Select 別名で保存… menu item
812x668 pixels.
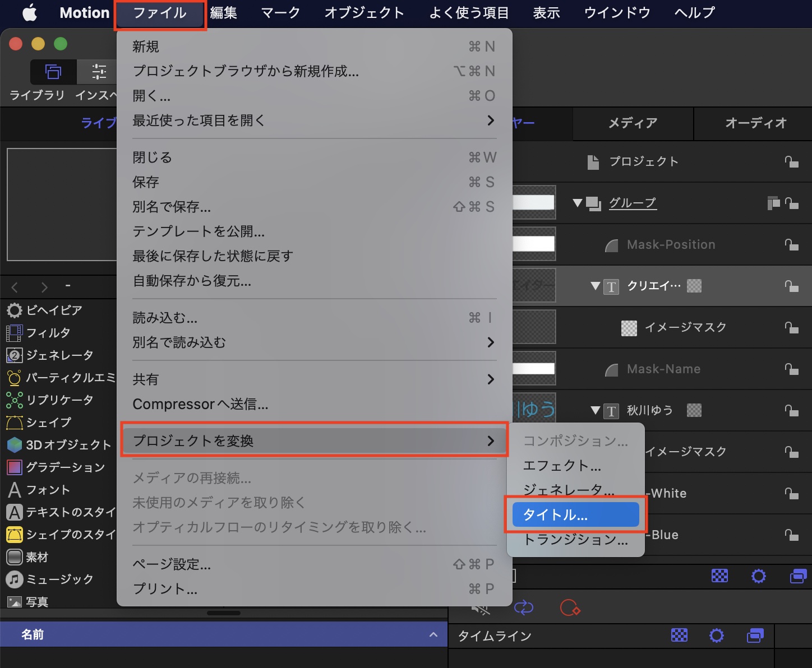[314, 207]
